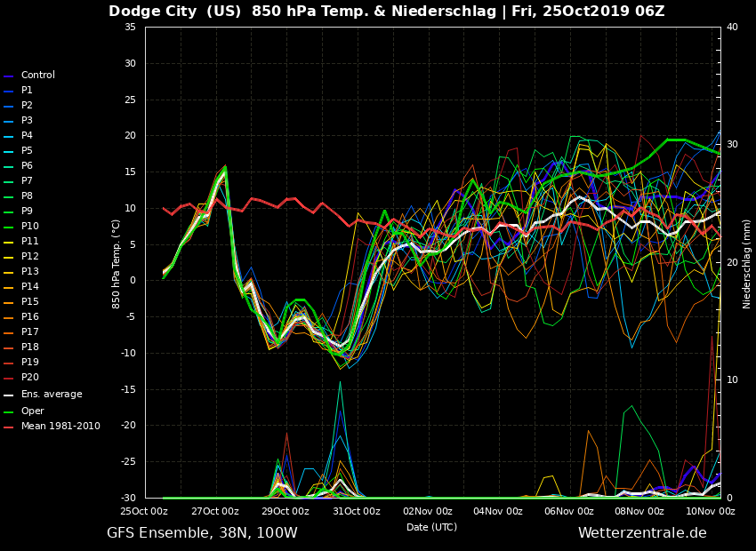Click the 08Nov 00z date tick label

(x=639, y=511)
